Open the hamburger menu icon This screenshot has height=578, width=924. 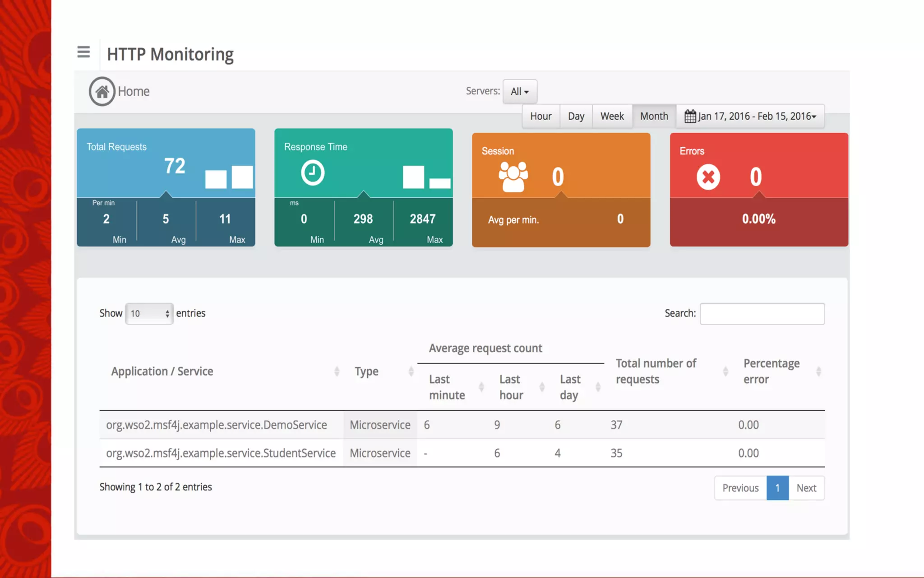tap(83, 52)
